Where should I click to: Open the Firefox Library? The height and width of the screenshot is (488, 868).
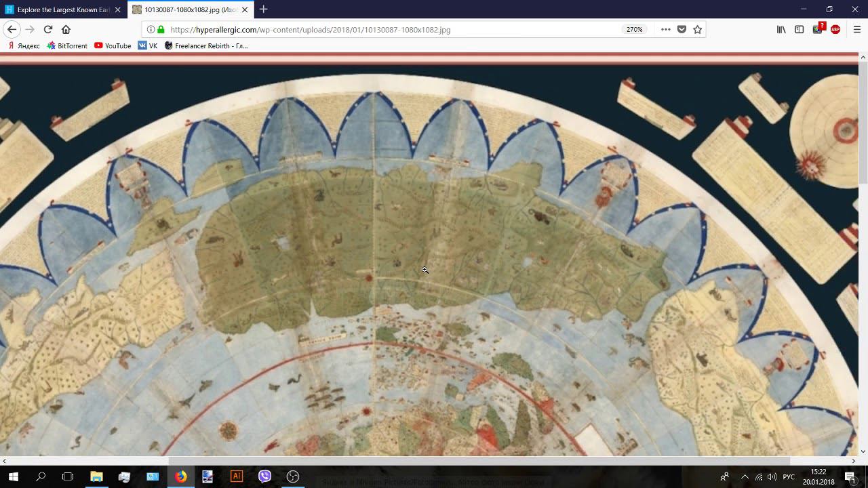(781, 29)
